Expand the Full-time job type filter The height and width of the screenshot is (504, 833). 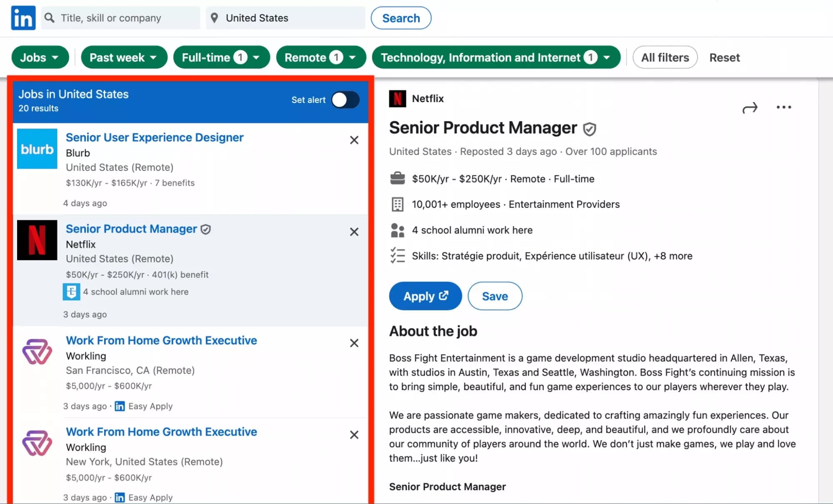pyautogui.click(x=221, y=57)
